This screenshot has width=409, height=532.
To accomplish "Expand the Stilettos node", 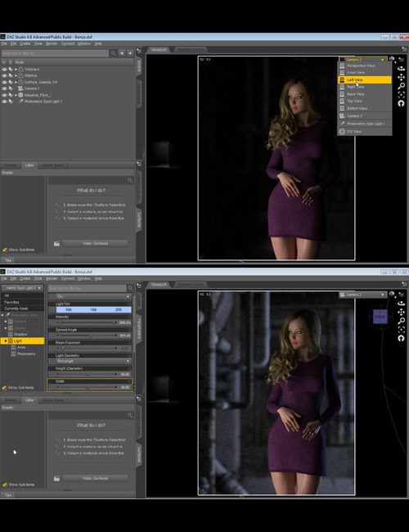I will click(x=16, y=75).
